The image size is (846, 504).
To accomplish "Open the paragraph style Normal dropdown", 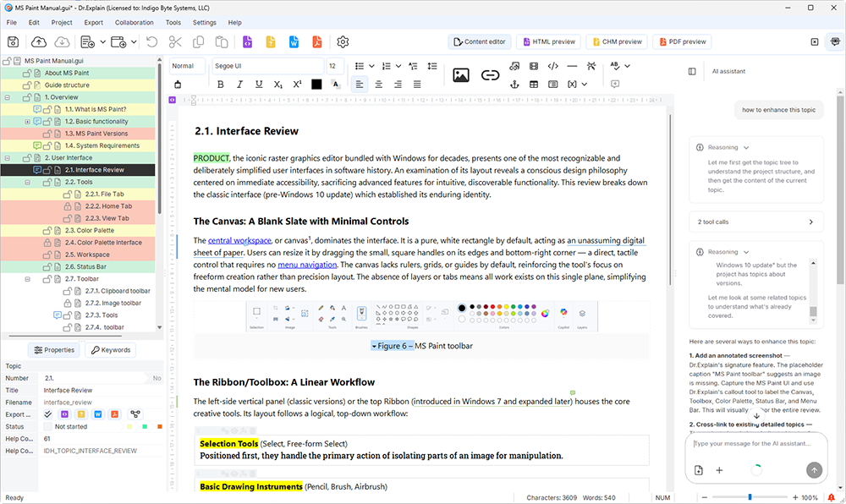I will pyautogui.click(x=187, y=66).
